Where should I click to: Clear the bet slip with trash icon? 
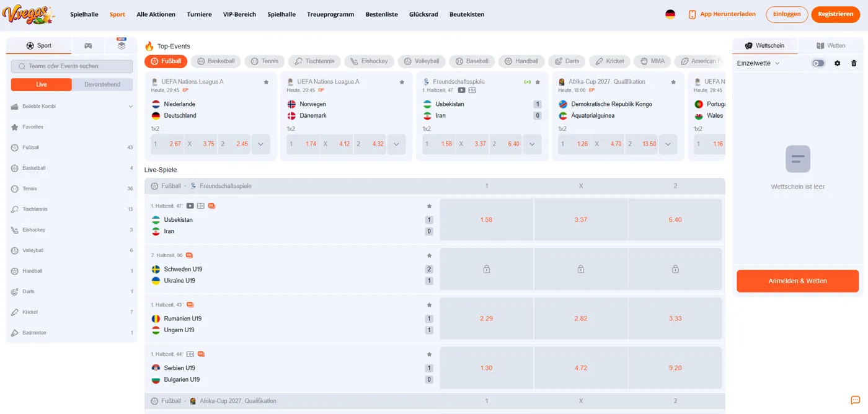point(854,63)
